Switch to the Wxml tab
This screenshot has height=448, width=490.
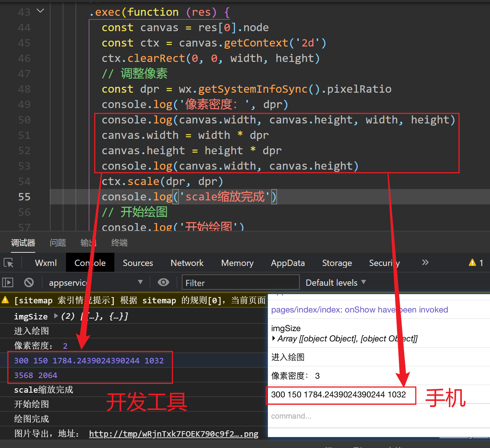tap(46, 263)
